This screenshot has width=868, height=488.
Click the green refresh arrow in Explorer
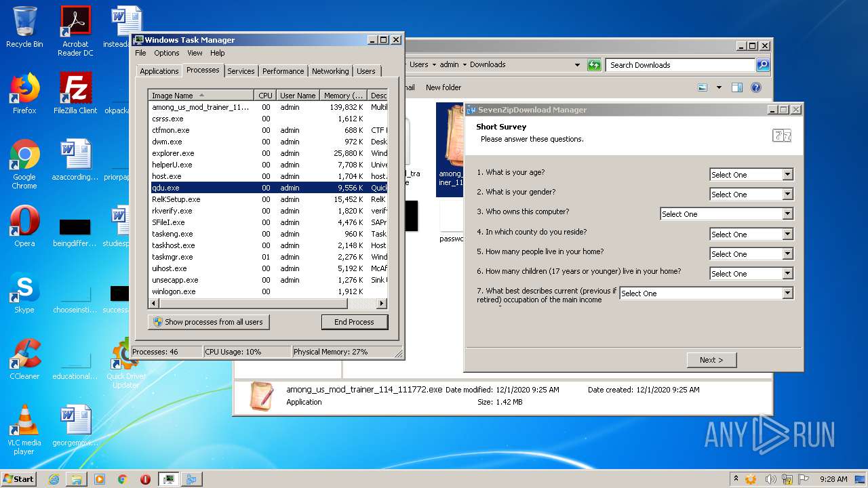point(594,65)
